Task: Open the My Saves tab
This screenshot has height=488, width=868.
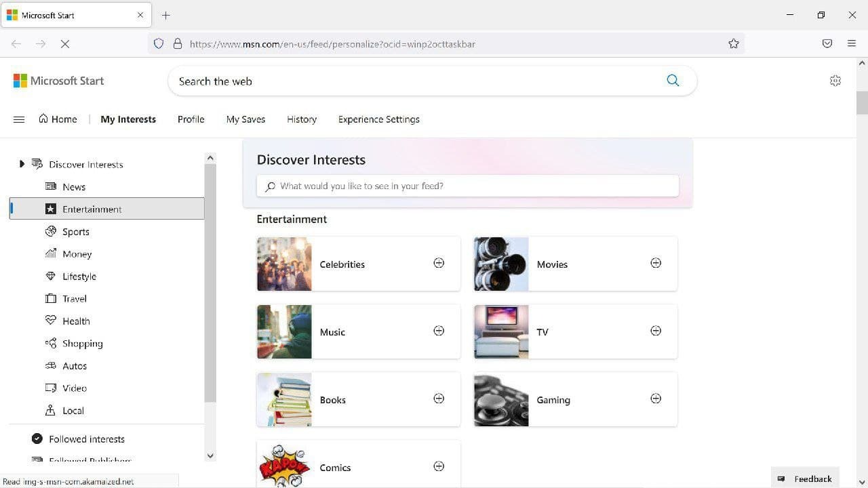Action: (x=245, y=119)
